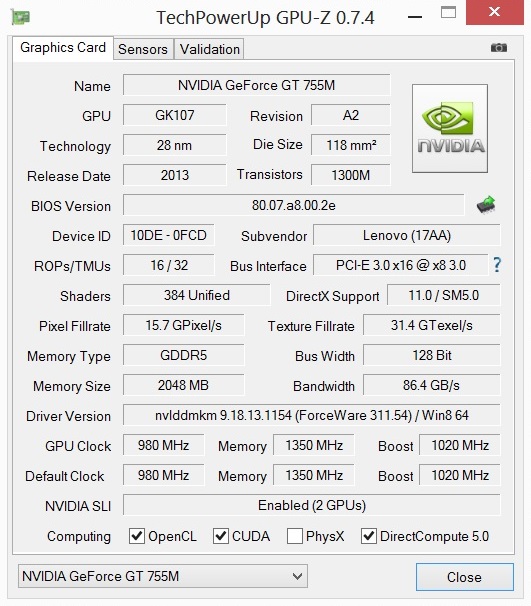Open the GPU selection dropdown
Screen dimensions: 531x606
(163, 576)
